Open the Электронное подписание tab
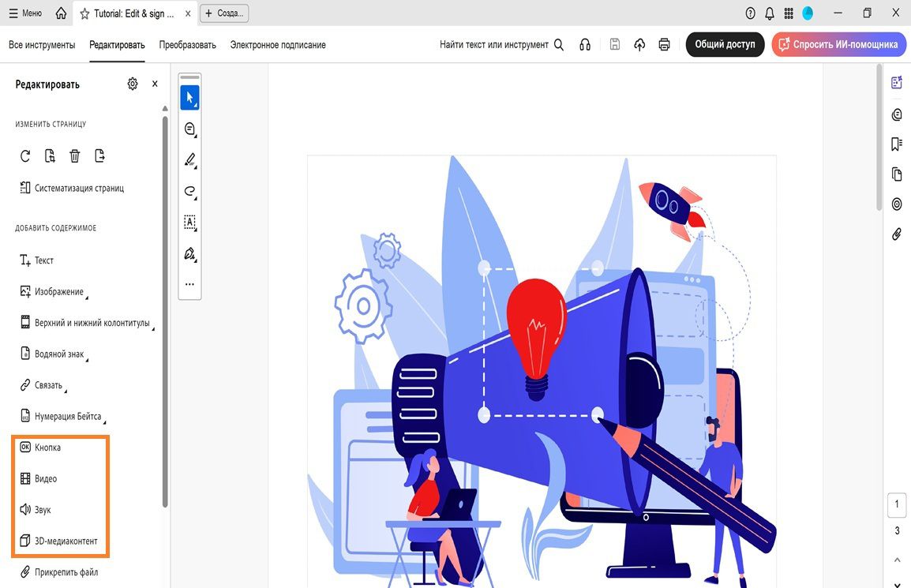This screenshot has width=911, height=588. coord(278,45)
